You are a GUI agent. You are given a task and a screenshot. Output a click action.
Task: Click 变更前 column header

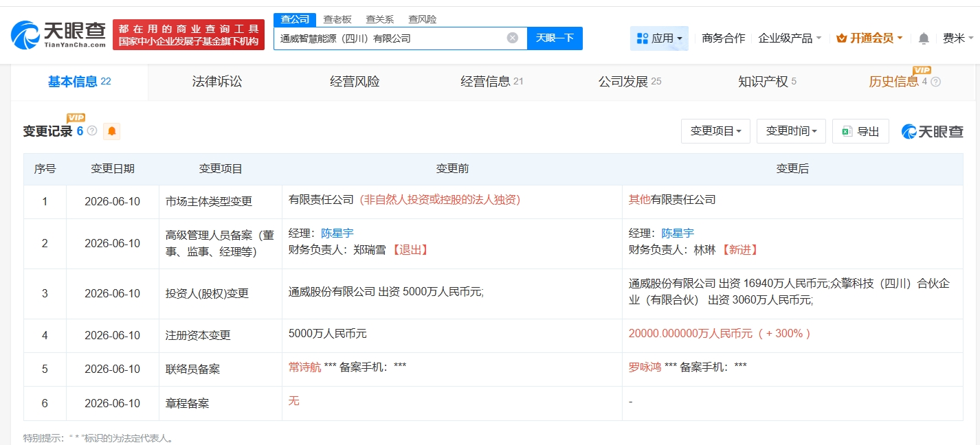pyautogui.click(x=452, y=169)
